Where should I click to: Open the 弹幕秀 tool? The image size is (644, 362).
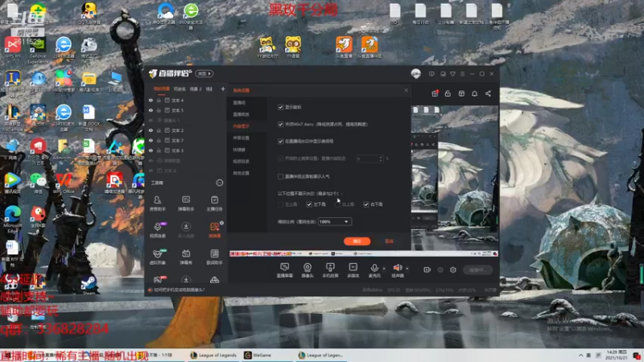pos(186,257)
